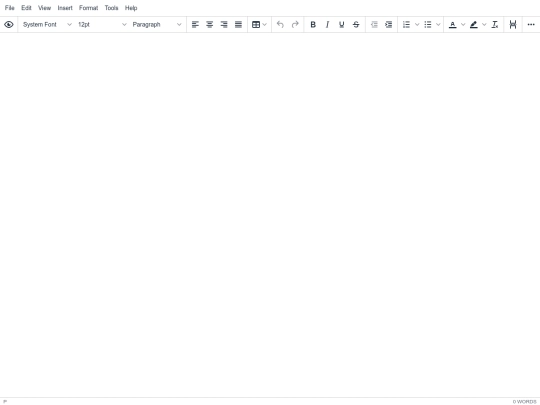540x405 pixels.
Task: Open the File menu
Action: pos(10,8)
